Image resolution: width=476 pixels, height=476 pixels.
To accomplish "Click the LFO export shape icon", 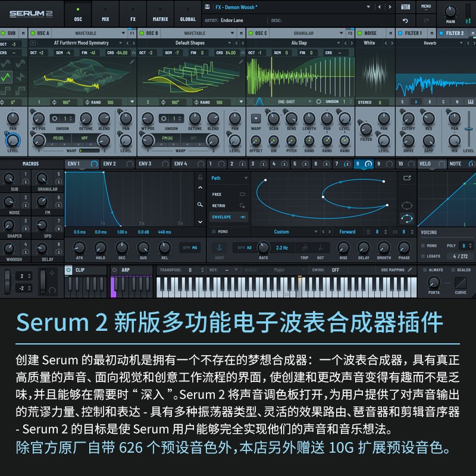I will [407, 178].
